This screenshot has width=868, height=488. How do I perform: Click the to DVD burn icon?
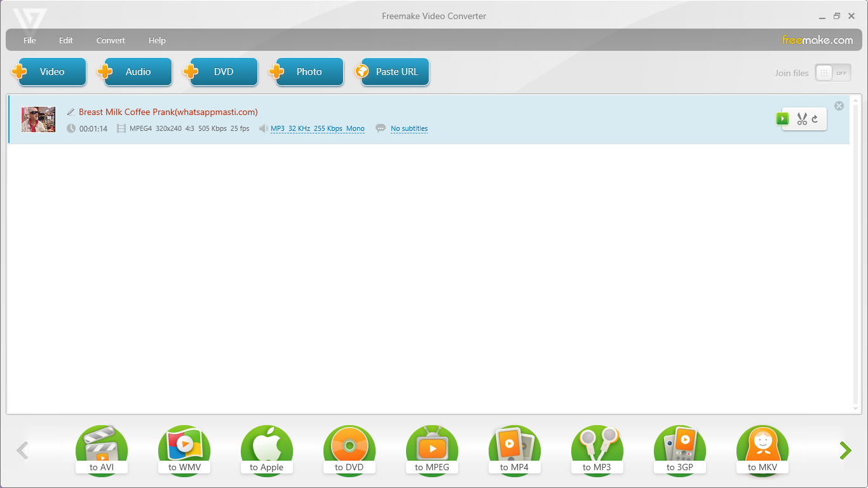(x=349, y=451)
